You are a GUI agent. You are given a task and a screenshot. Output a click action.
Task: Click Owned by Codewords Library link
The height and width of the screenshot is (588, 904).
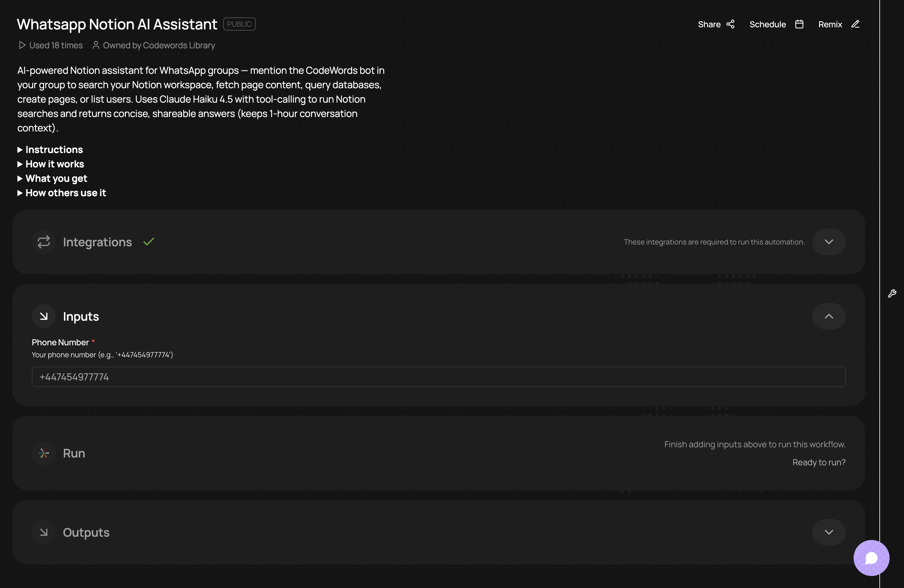tap(158, 45)
